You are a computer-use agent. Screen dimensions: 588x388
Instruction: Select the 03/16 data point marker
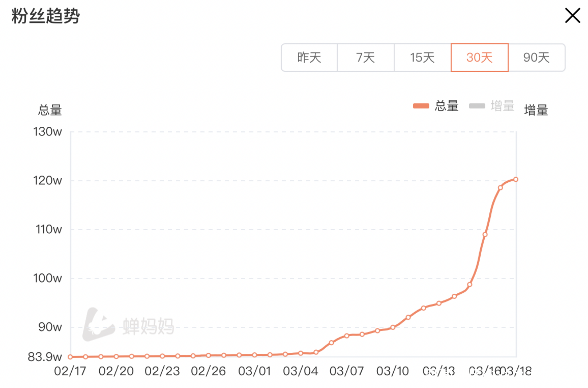(x=485, y=234)
